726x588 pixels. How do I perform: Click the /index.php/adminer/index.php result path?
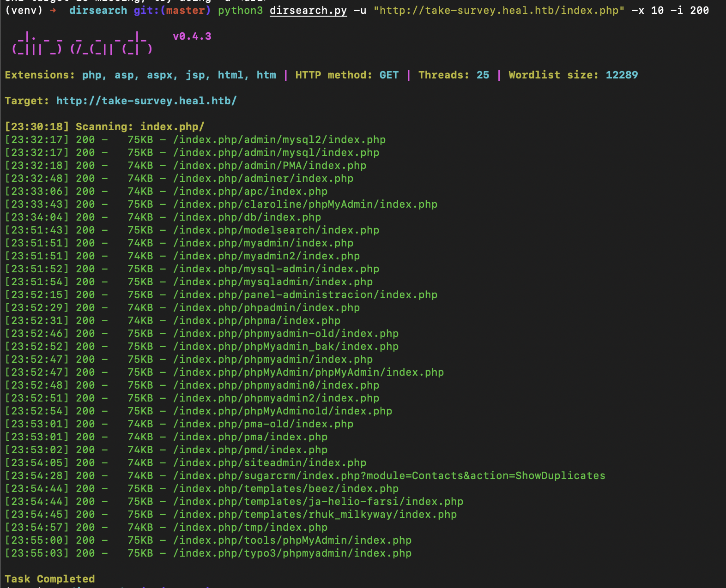263,178
